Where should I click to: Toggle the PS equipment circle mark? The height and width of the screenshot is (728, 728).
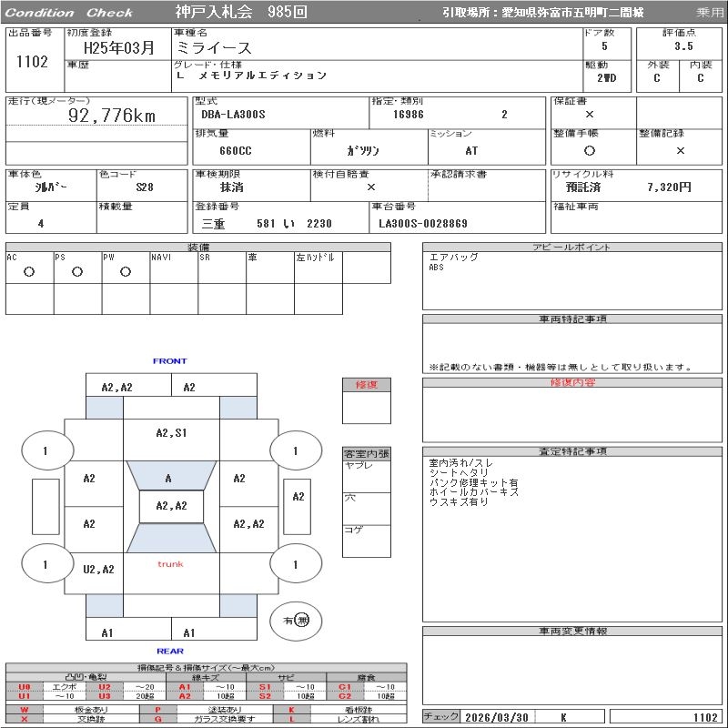pos(77,271)
